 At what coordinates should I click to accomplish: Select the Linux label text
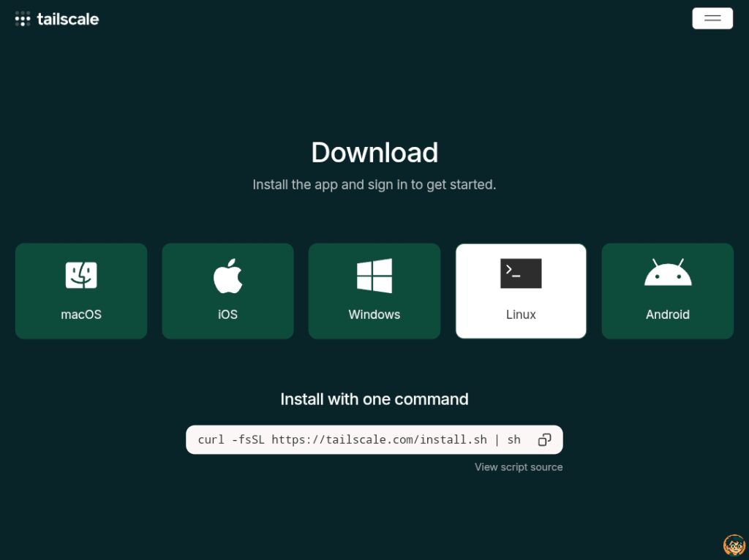521,314
